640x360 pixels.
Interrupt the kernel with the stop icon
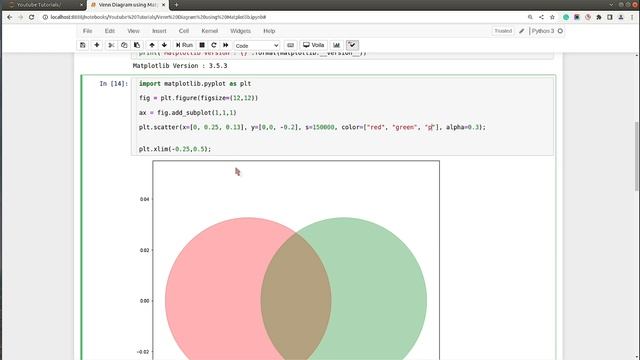point(202,45)
